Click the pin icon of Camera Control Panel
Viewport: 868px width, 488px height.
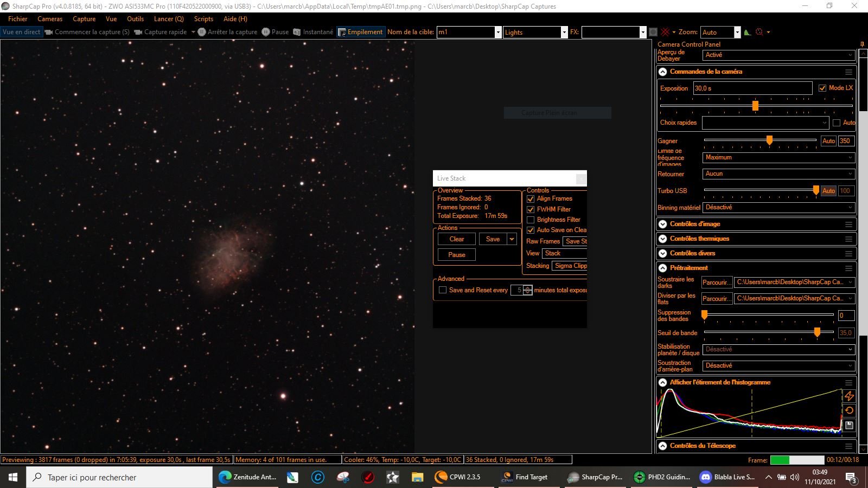click(862, 44)
